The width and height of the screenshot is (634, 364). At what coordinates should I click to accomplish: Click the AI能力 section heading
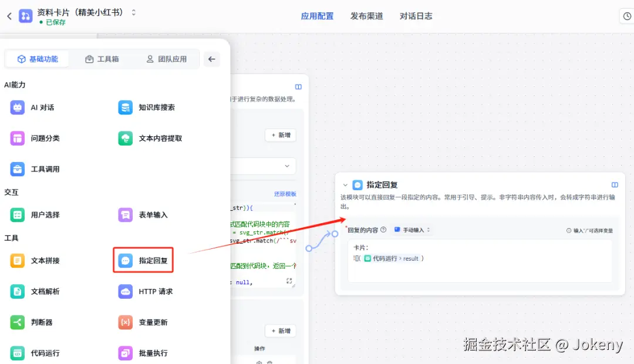click(15, 85)
